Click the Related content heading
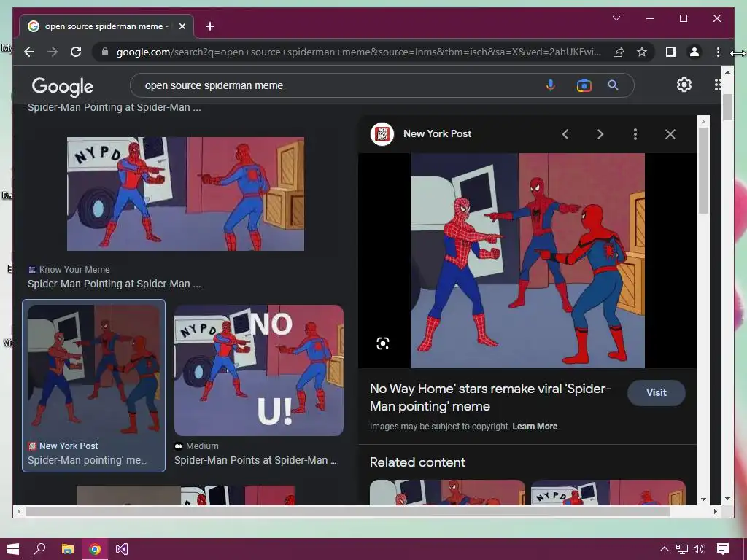Image resolution: width=747 pixels, height=560 pixels. tap(417, 462)
